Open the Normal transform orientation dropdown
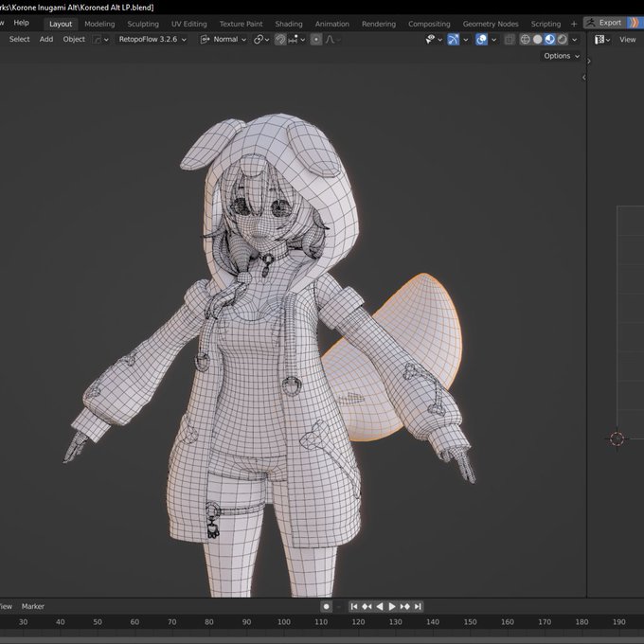Screen dimensions: 644x644 [224, 40]
